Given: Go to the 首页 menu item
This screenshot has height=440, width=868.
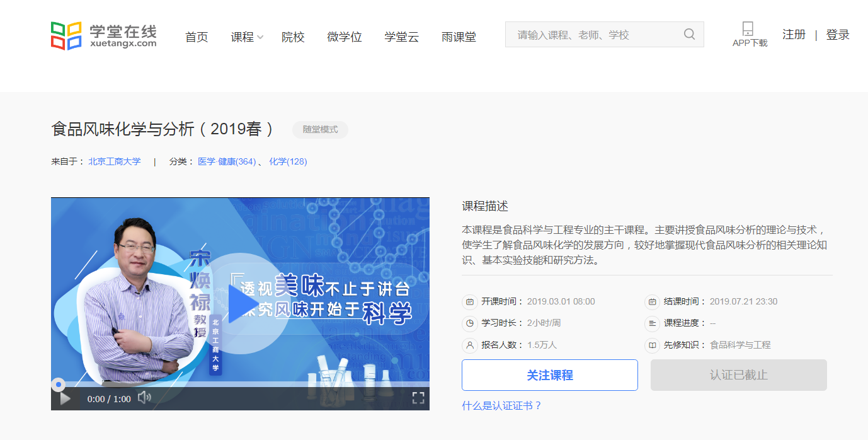Looking at the screenshot, I should pyautogui.click(x=197, y=37).
